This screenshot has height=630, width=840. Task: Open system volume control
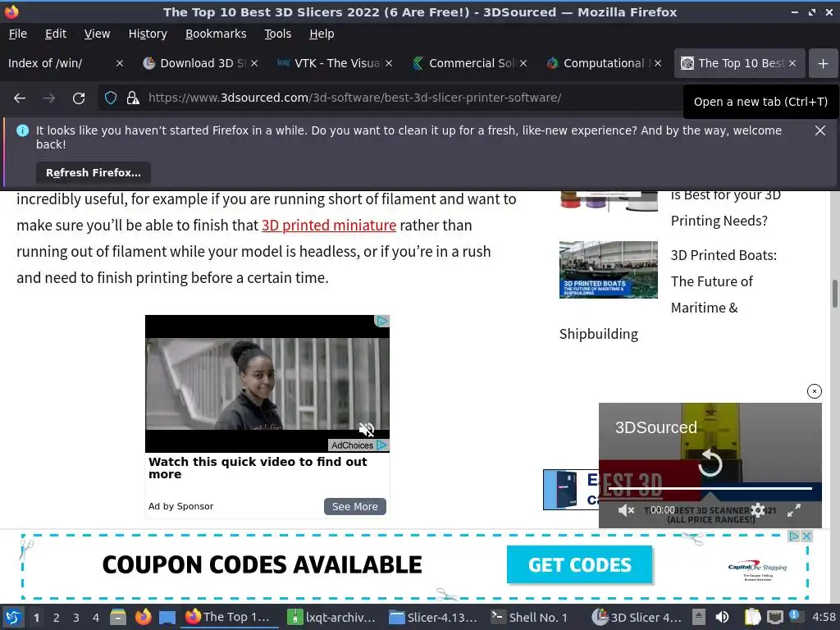(722, 617)
